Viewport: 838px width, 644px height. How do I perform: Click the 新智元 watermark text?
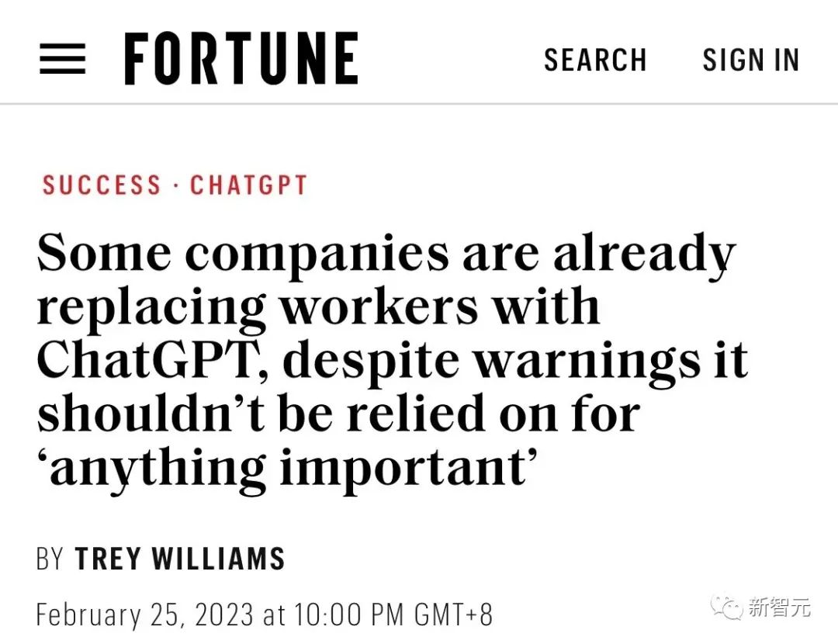779,608
